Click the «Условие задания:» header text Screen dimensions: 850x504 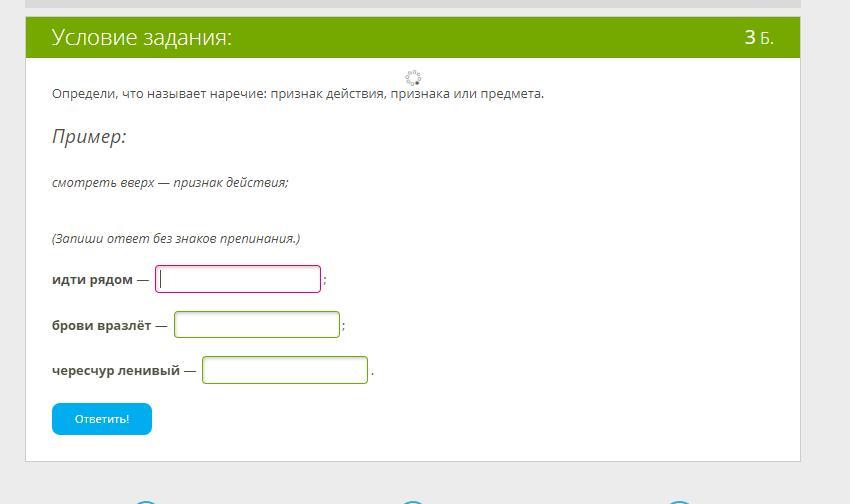[x=142, y=37]
